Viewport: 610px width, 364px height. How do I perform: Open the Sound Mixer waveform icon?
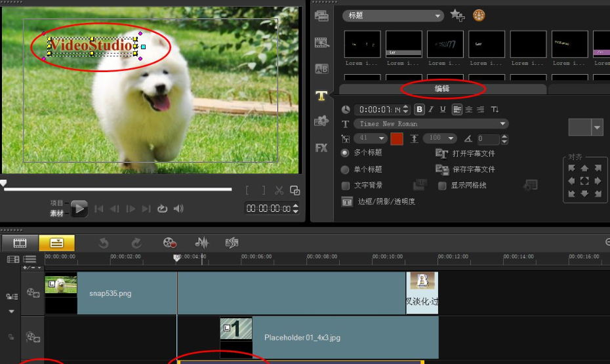pyautogui.click(x=202, y=243)
